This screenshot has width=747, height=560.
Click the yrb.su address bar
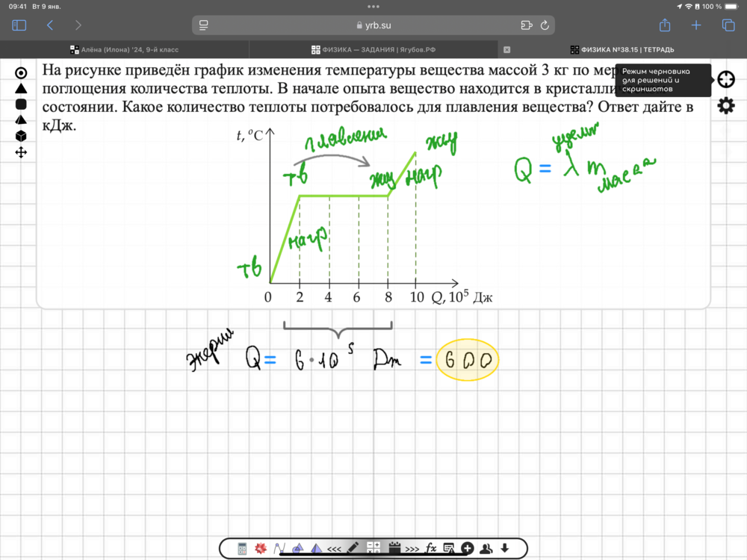(x=373, y=25)
